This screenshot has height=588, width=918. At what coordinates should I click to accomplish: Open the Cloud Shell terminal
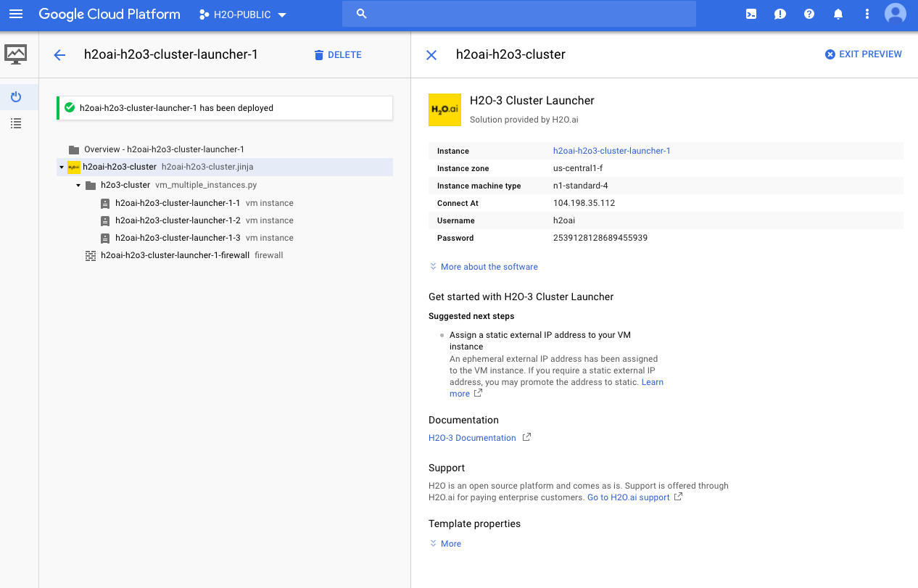pyautogui.click(x=750, y=13)
